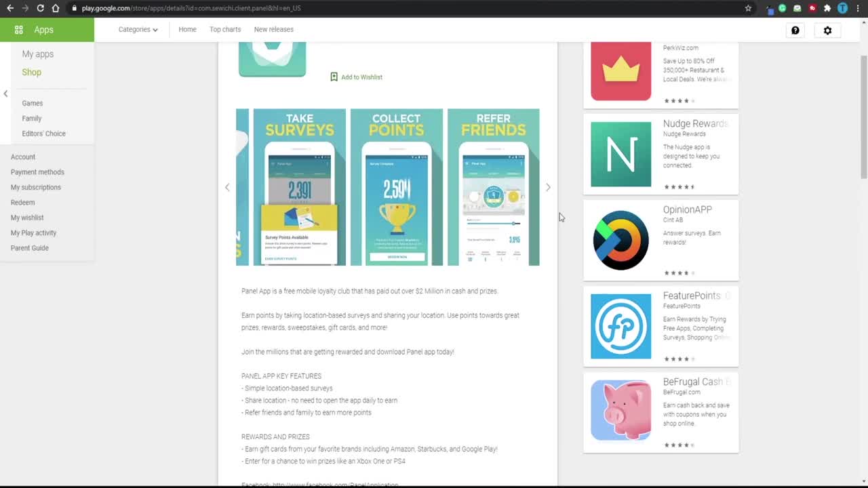The image size is (868, 488).
Task: Select Shop in the sidebar
Action: tap(31, 72)
